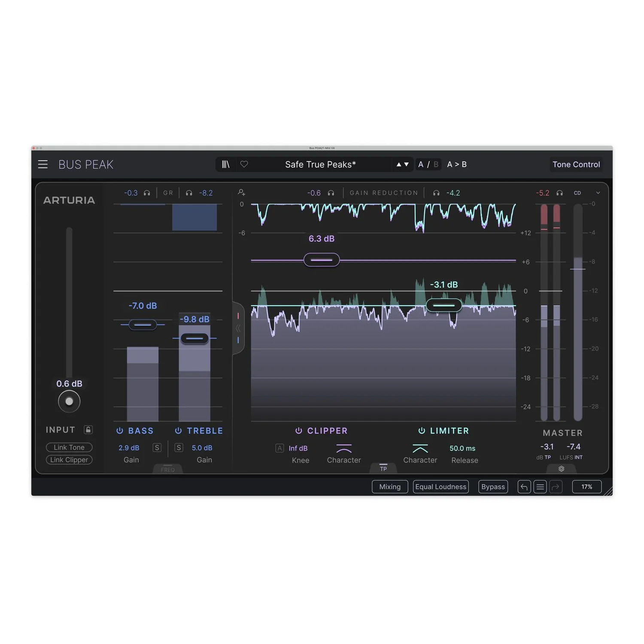
Task: Enable Link Tone option
Action: point(69,447)
